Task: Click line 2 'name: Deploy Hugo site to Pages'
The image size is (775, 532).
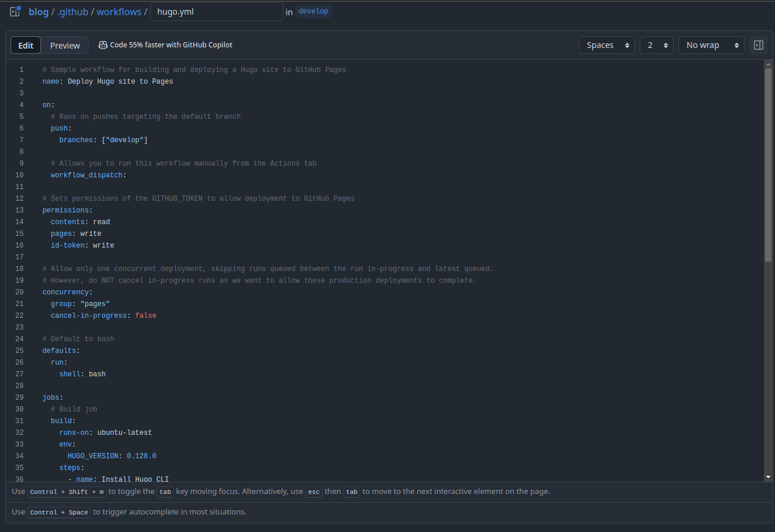Action: click(108, 81)
